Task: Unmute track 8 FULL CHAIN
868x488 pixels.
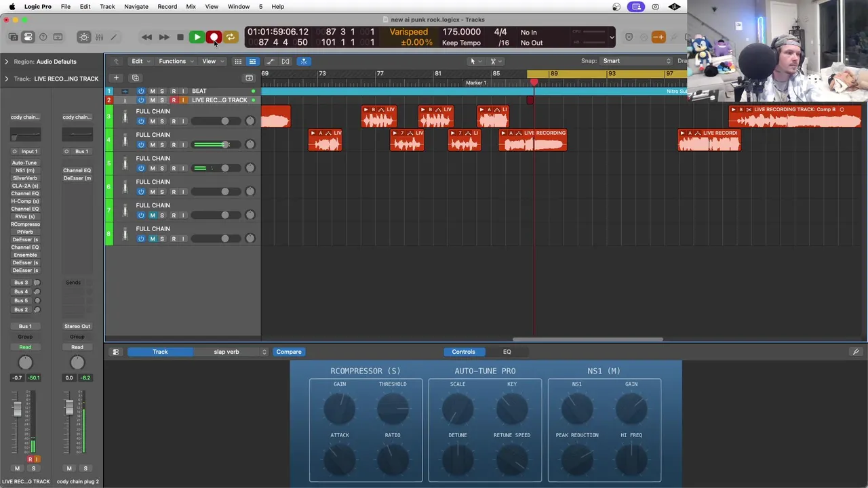Action: click(x=153, y=239)
